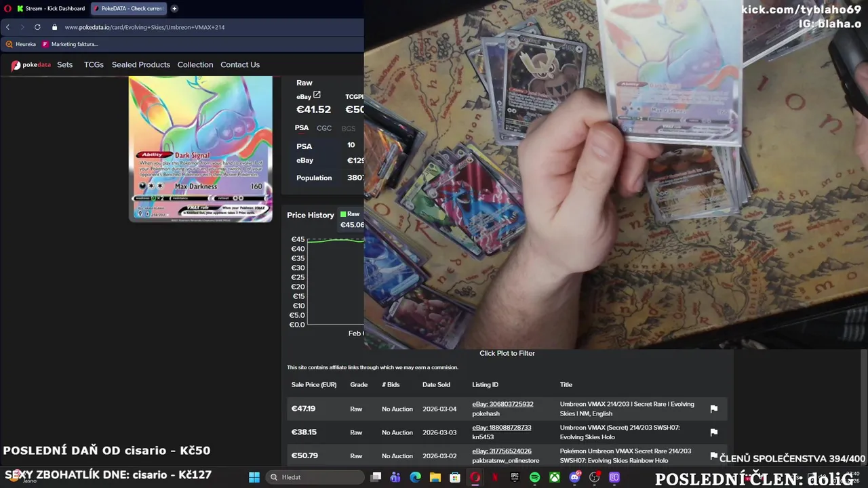The height and width of the screenshot is (488, 868).
Task: Open the Xbox app from the taskbar
Action: point(555,477)
